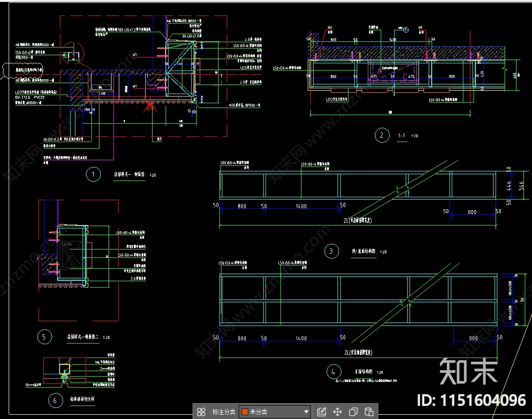532x419 pixels.
Task: Click the copy overlapping-squares icon
Action: point(353,412)
